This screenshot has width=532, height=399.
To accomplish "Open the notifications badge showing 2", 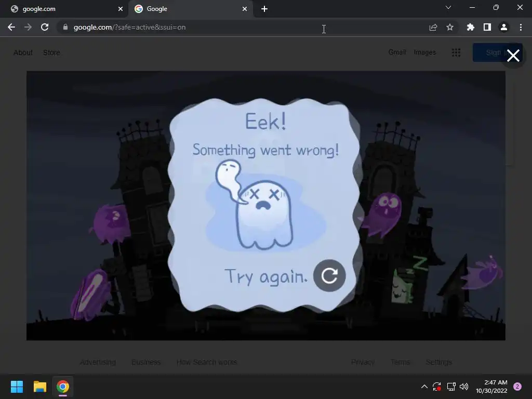I will point(517,387).
